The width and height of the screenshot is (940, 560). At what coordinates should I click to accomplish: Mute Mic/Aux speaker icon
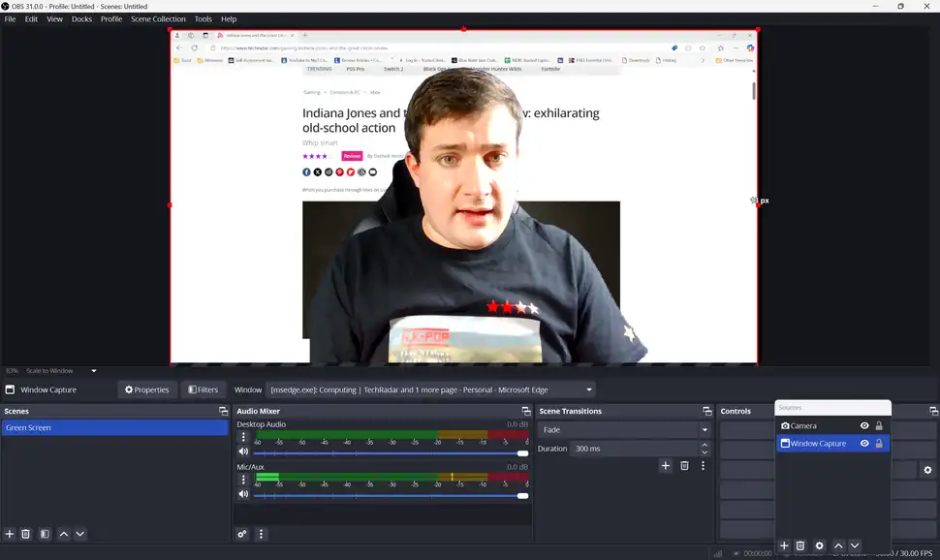[243, 494]
